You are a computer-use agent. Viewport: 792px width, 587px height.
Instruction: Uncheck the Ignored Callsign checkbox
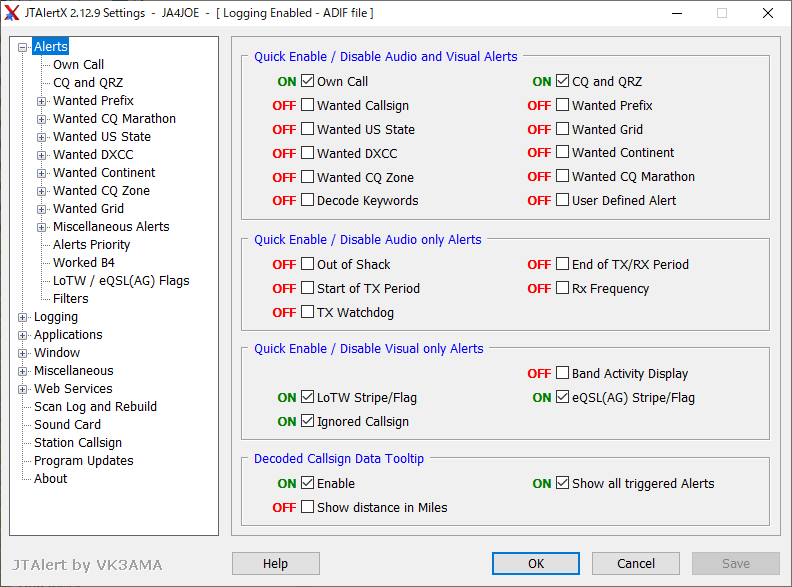pos(308,421)
